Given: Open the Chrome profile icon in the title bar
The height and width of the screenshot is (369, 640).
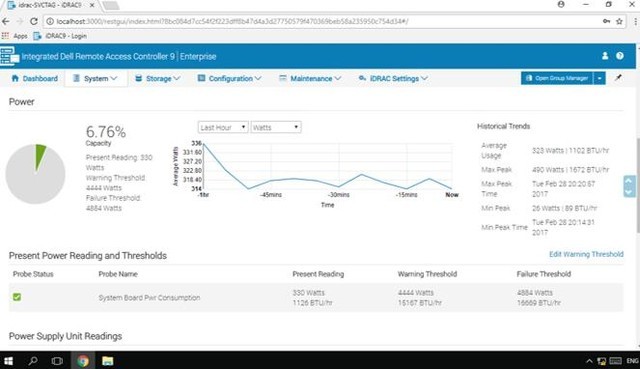Looking at the screenshot, I should [x=561, y=4].
